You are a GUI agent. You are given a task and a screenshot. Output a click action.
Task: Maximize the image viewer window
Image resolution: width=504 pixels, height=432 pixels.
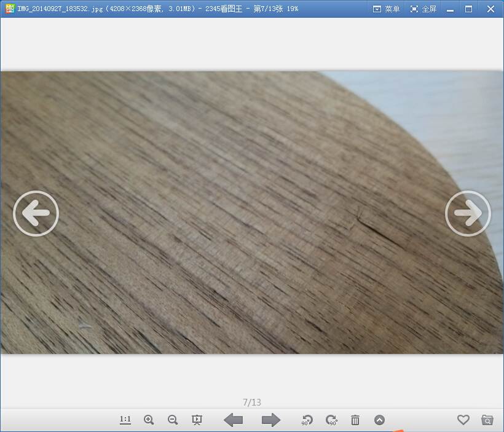[x=469, y=9]
